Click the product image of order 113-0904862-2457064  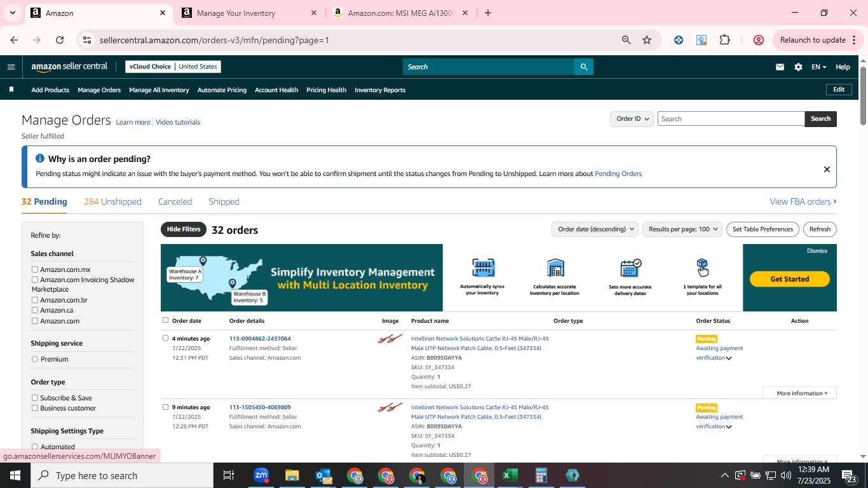pyautogui.click(x=390, y=339)
